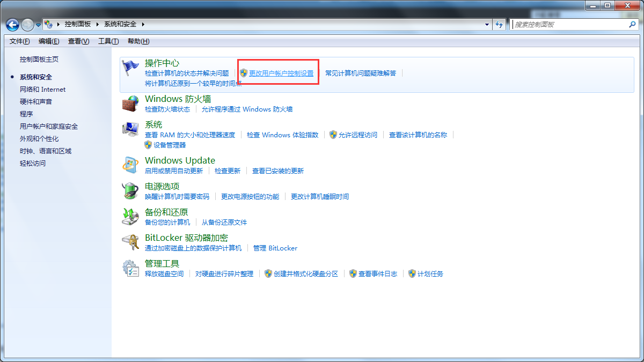Click the search magnifier icon
Image resolution: width=644 pixels, height=362 pixels.
point(632,24)
